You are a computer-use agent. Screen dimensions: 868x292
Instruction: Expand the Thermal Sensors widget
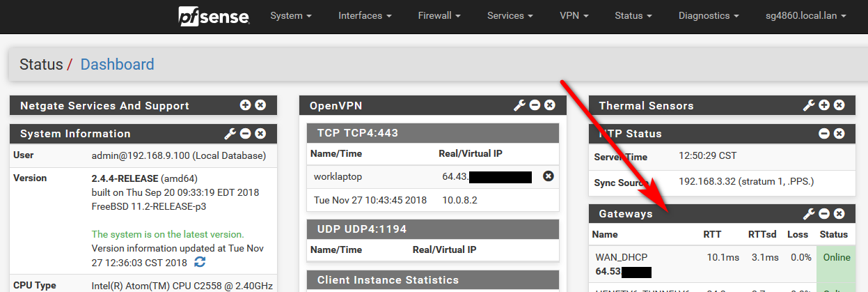coord(824,105)
